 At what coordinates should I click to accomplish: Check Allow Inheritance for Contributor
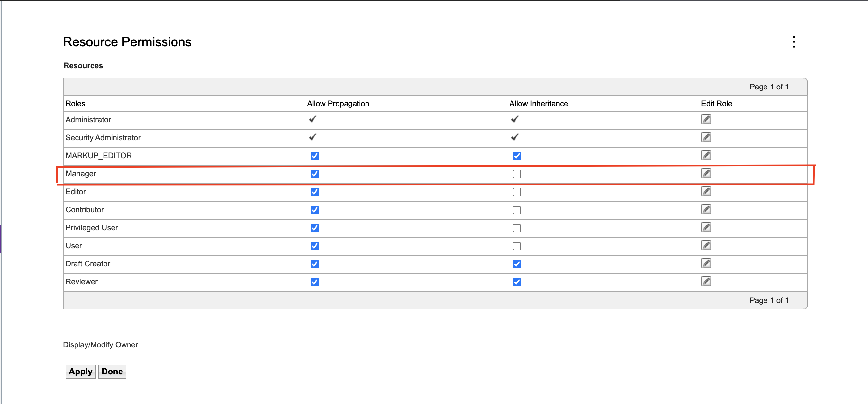517,210
